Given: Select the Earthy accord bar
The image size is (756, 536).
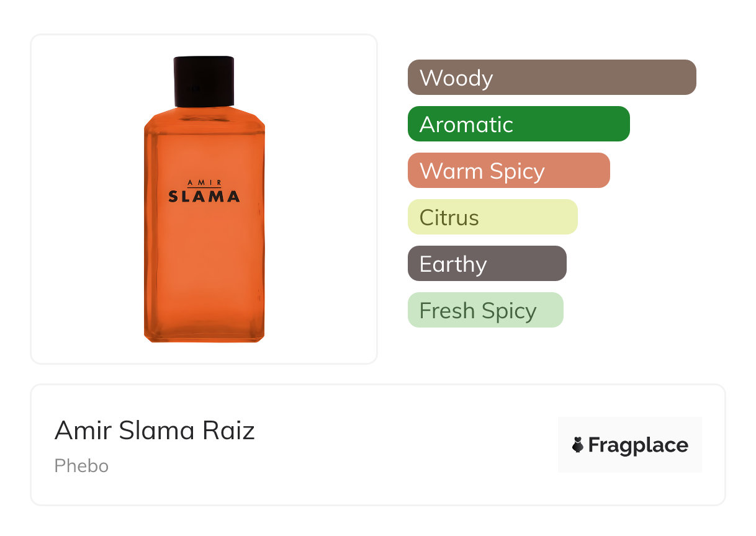Looking at the screenshot, I should pyautogui.click(x=487, y=264).
